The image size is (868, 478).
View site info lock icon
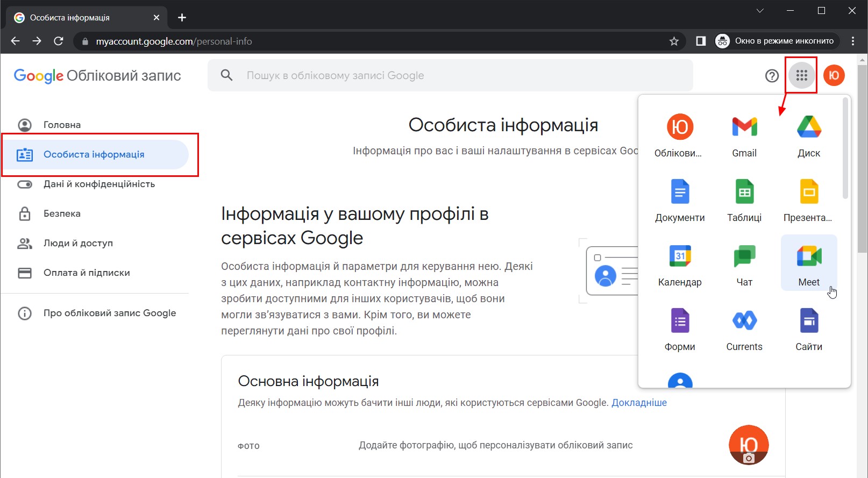click(x=84, y=41)
